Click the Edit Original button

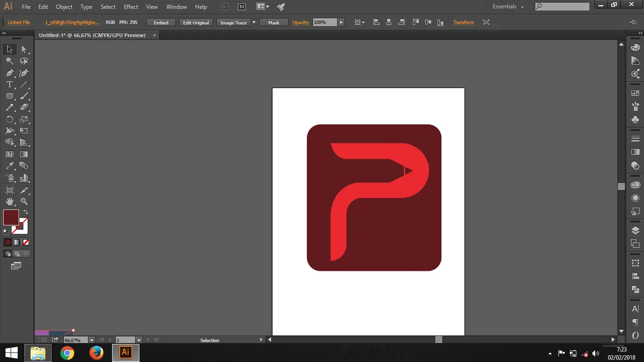pyautogui.click(x=196, y=22)
